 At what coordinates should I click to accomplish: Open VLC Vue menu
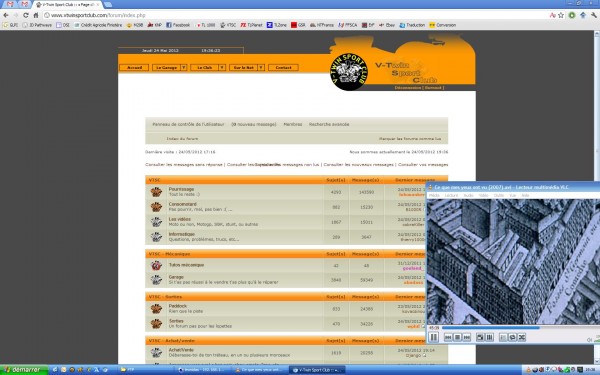(512, 195)
